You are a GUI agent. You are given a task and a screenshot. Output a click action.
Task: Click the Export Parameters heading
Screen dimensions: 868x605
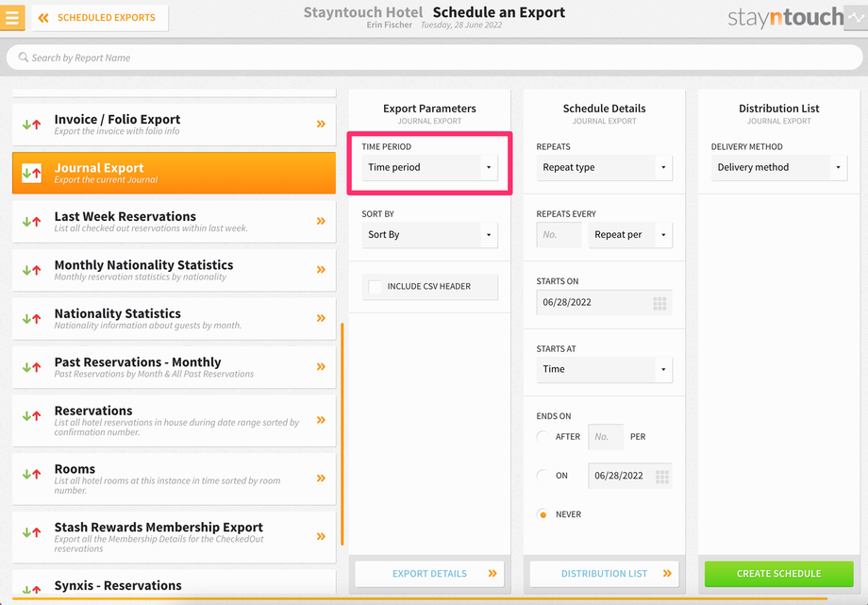coord(429,109)
